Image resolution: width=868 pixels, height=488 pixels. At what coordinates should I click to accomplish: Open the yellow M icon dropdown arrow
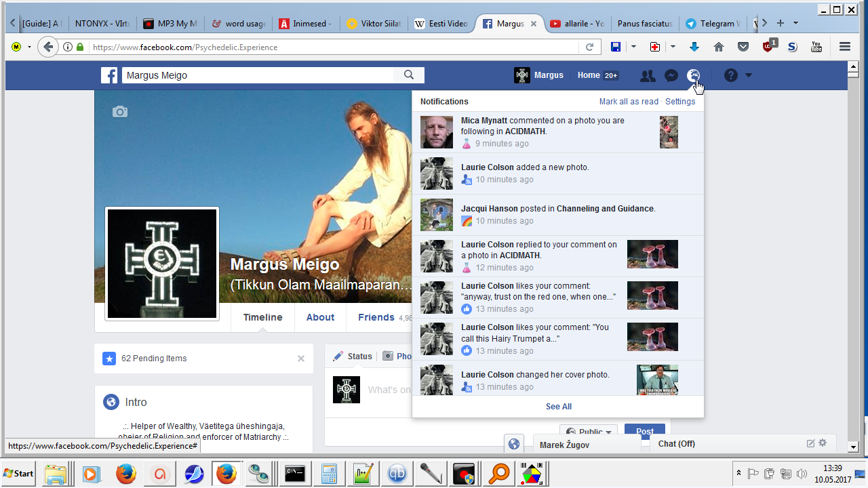[x=29, y=47]
